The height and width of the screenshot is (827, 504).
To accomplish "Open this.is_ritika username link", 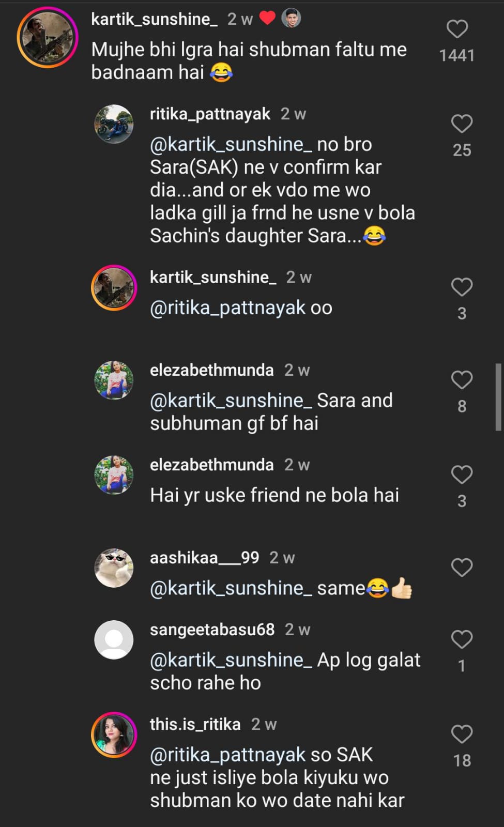I will click(195, 724).
